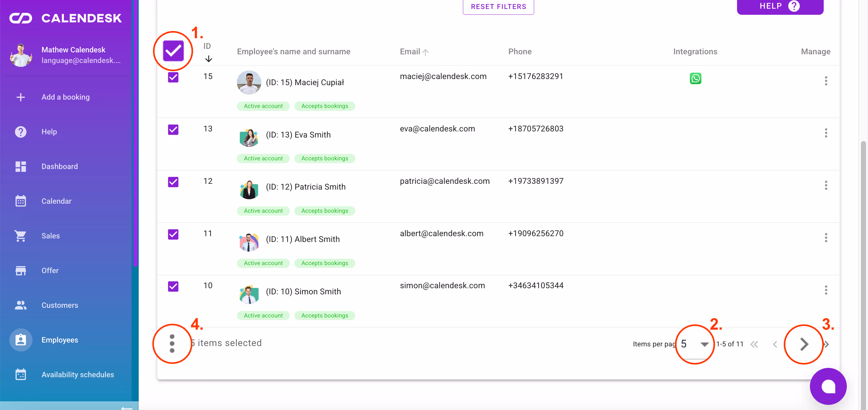Click the WhatsApp integration icon for Maciej Cupiał
Screen dimensions: 868x410
point(696,78)
